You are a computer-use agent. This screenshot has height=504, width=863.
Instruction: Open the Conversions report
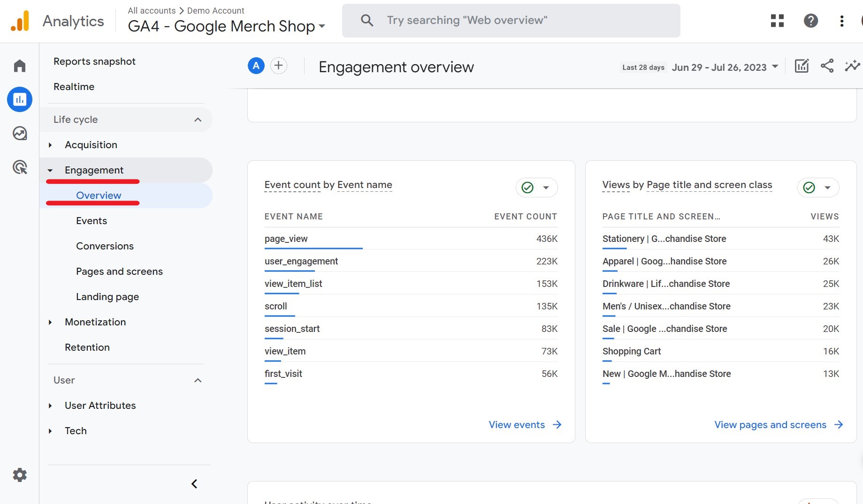105,246
